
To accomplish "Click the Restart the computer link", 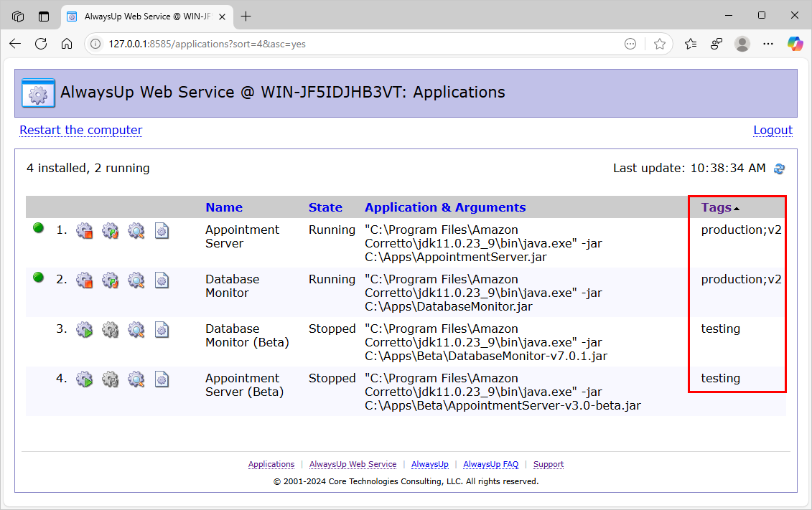I will coord(81,131).
